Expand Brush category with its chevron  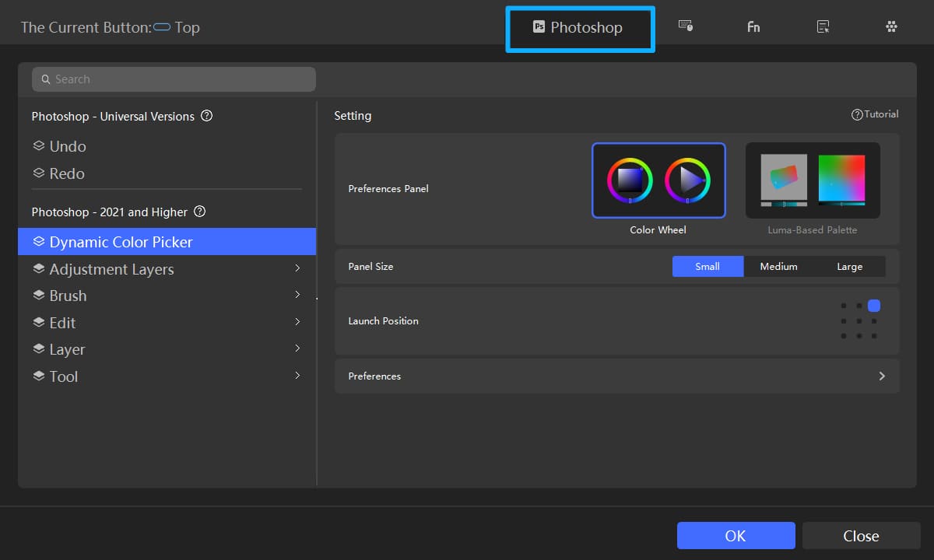pyautogui.click(x=297, y=295)
